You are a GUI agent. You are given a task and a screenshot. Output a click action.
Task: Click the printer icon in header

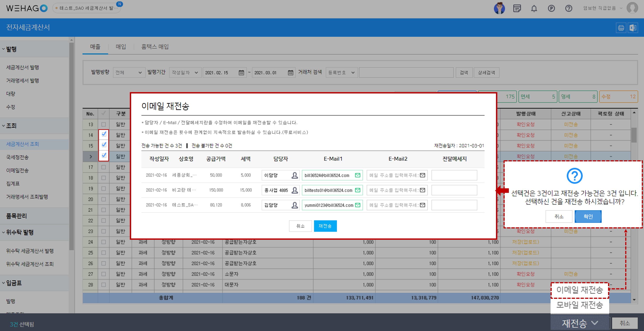point(621,28)
